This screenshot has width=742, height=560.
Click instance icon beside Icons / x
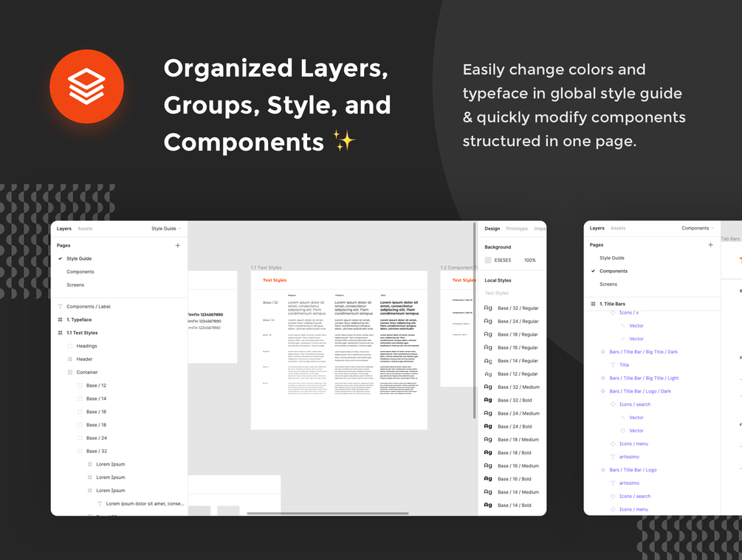click(613, 313)
